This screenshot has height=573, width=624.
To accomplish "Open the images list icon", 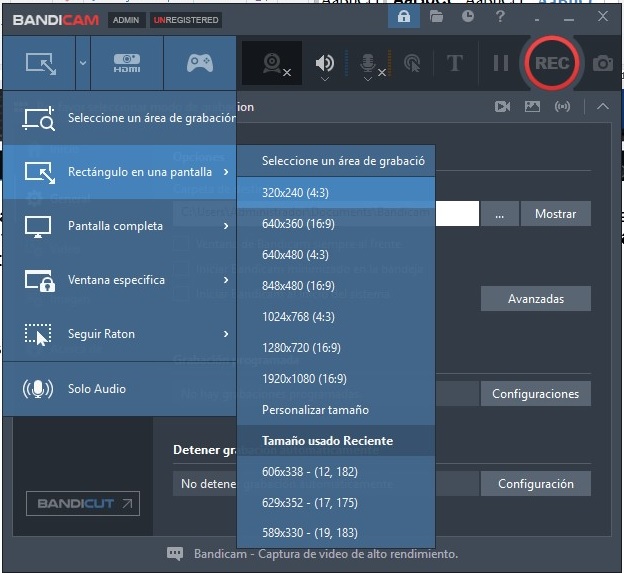I will [532, 106].
